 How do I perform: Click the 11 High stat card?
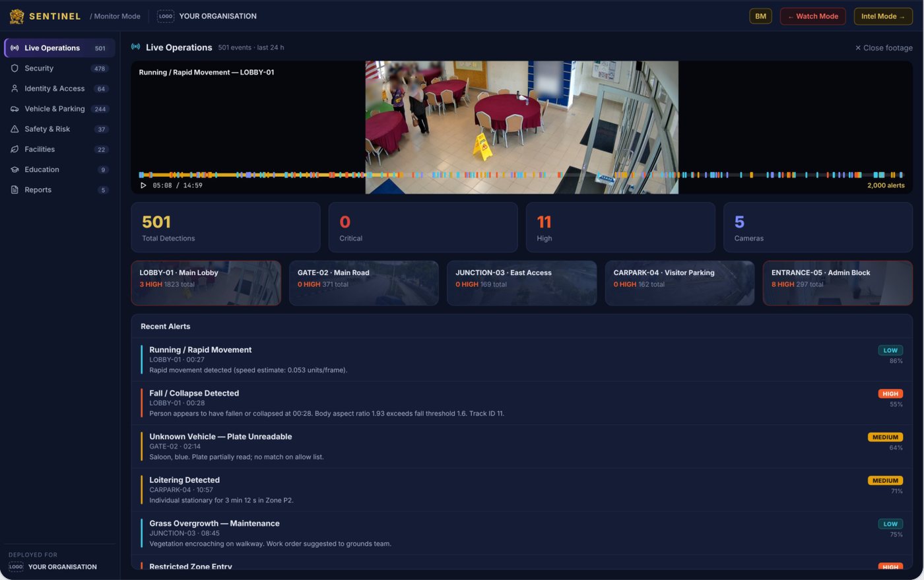[x=620, y=227]
